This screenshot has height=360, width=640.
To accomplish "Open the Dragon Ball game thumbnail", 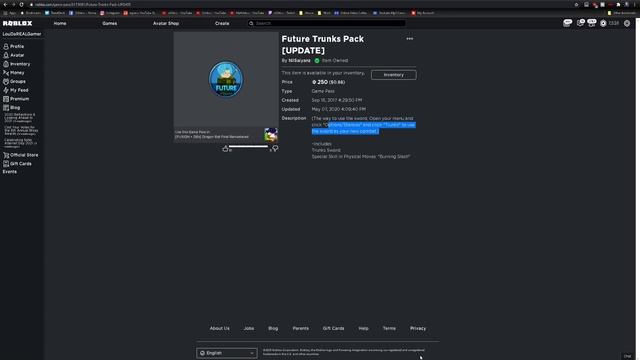I will pos(271,134).
